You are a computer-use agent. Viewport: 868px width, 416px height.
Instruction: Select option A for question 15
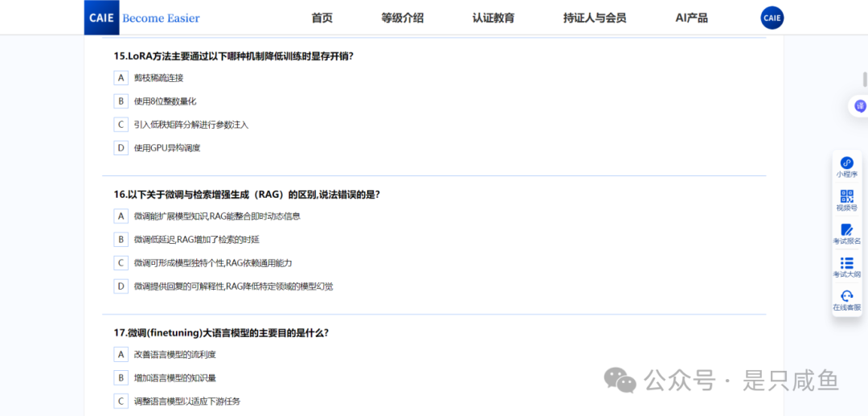coord(121,78)
